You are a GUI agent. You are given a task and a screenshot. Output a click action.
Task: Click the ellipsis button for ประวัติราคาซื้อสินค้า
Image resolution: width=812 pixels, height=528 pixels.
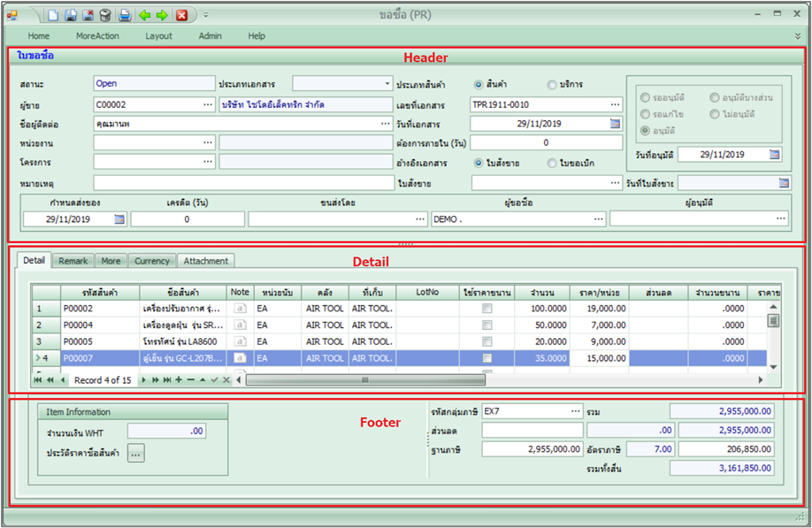[135, 453]
